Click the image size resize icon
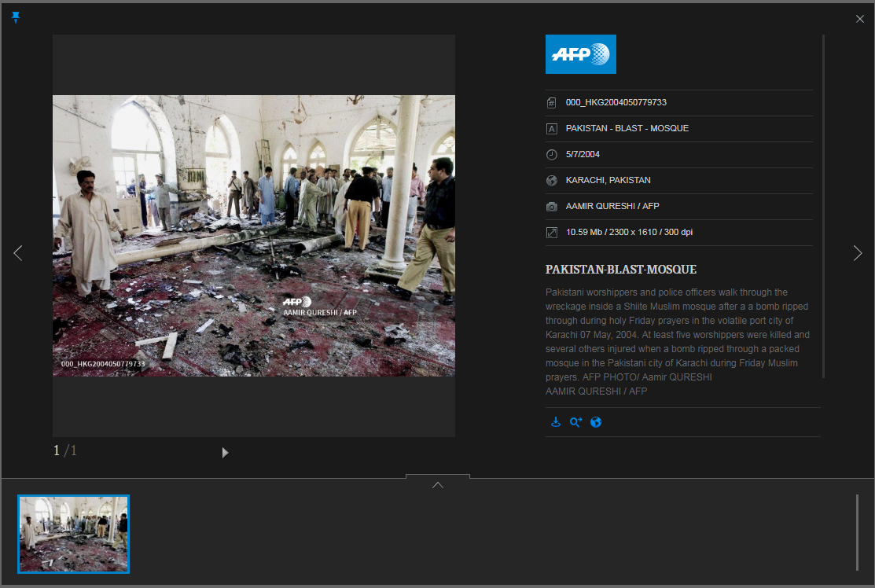Viewport: 875px width, 588px height. coord(551,233)
